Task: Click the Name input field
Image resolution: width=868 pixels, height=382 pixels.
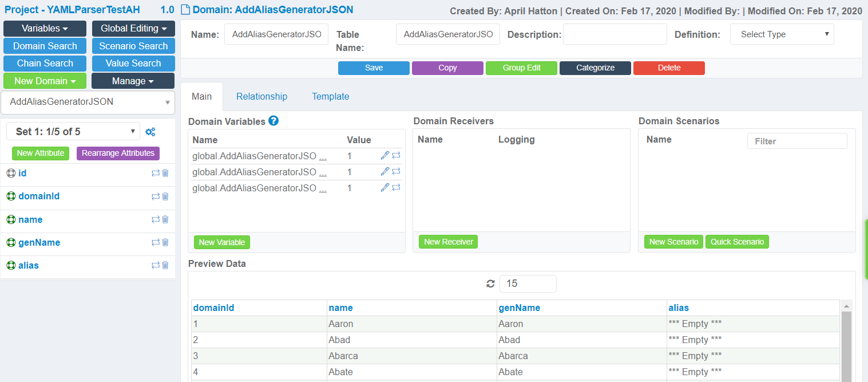Action: [x=276, y=34]
